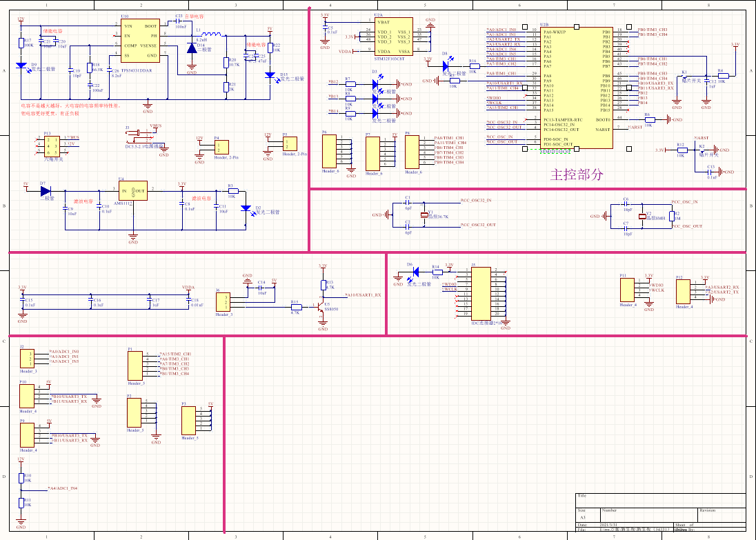Image resolution: width=756 pixels, height=540 pixels.
Task: Click the PA10/USART1_RX label near U5
Action: (x=363, y=295)
